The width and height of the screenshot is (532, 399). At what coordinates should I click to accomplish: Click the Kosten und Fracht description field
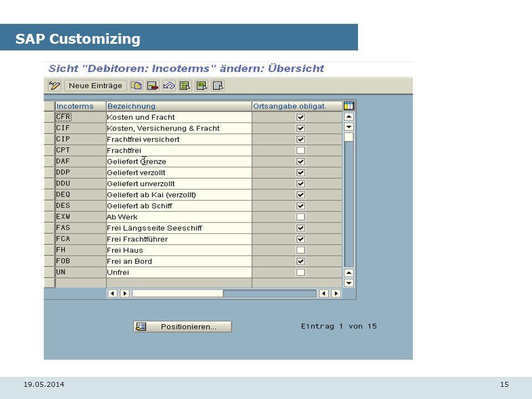coord(179,117)
